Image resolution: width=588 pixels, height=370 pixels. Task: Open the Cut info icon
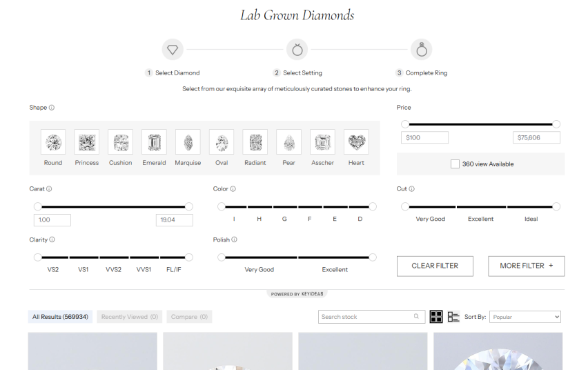point(412,188)
